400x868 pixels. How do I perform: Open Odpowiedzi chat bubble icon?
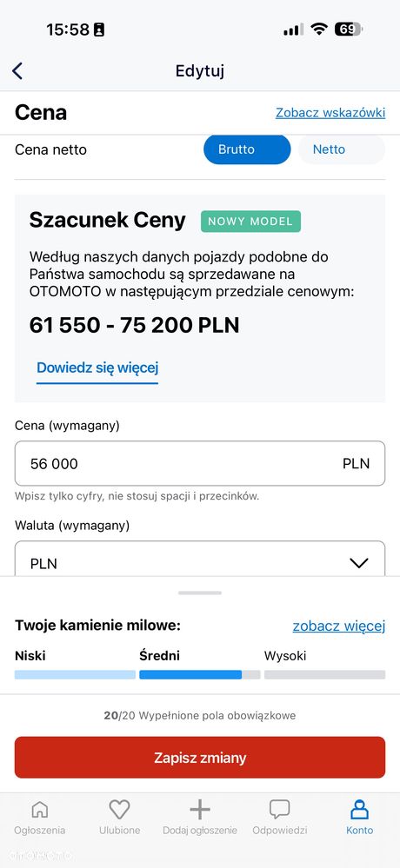pyautogui.click(x=280, y=810)
